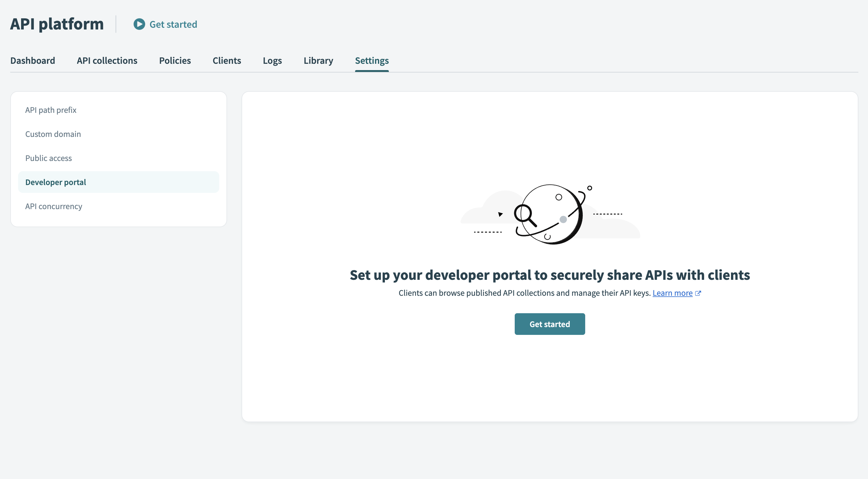Click the API platform heading
Image resolution: width=868 pixels, height=479 pixels.
coord(57,23)
